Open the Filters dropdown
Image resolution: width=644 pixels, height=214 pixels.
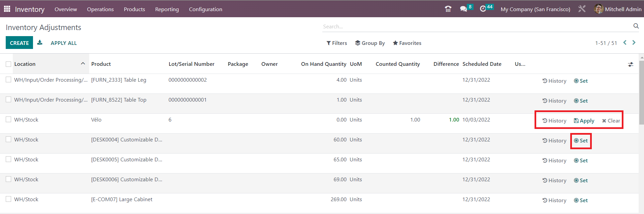click(337, 43)
